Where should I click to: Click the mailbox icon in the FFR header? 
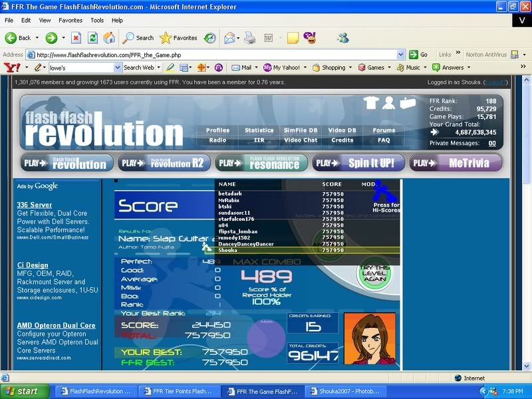[408, 103]
